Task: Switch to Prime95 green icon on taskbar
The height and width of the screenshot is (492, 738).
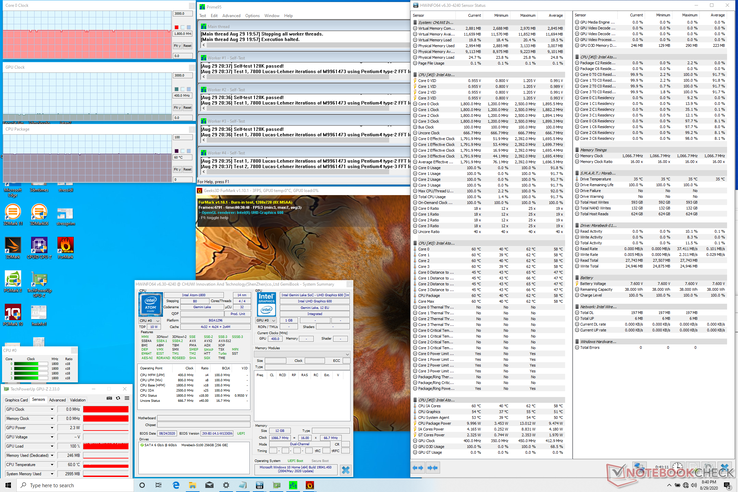Action: (x=293, y=485)
